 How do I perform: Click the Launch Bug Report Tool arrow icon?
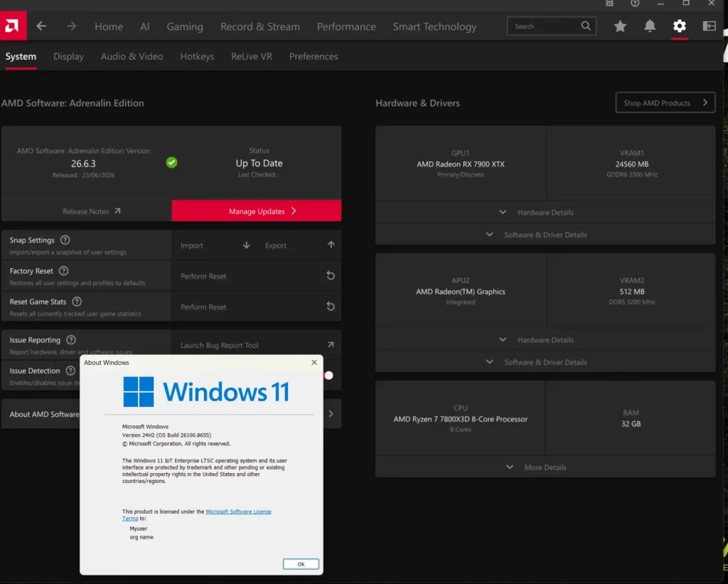(x=331, y=345)
